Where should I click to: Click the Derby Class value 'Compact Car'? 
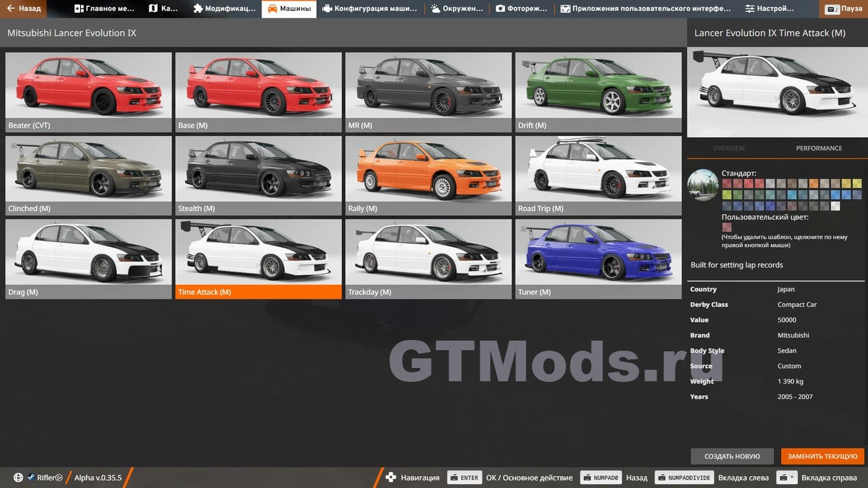797,304
